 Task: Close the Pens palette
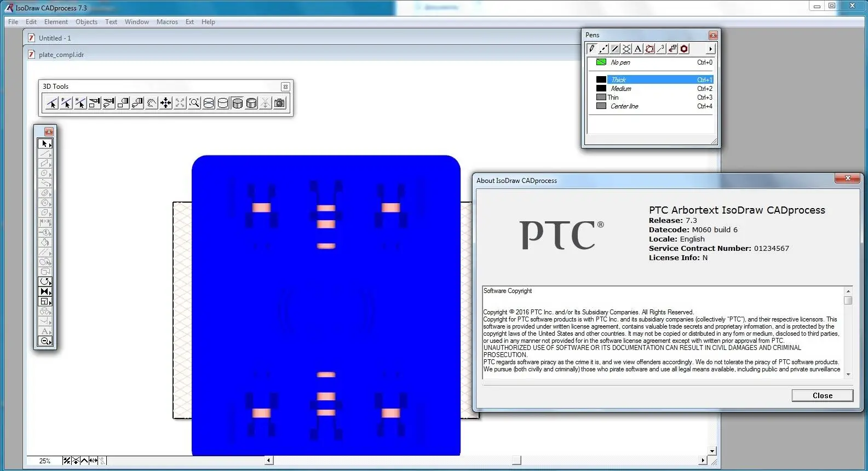click(x=712, y=36)
